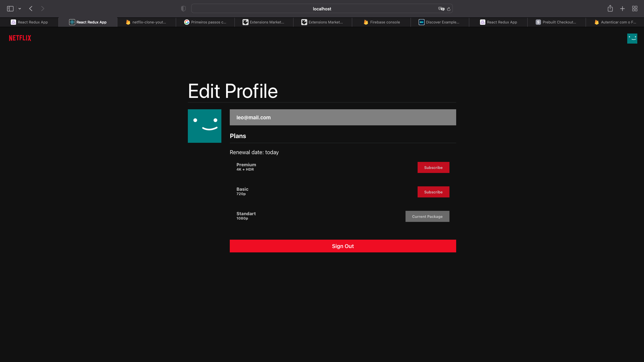Image resolution: width=644 pixels, height=362 pixels.
Task: Switch to the Firebase console tab
Action: [x=381, y=22]
